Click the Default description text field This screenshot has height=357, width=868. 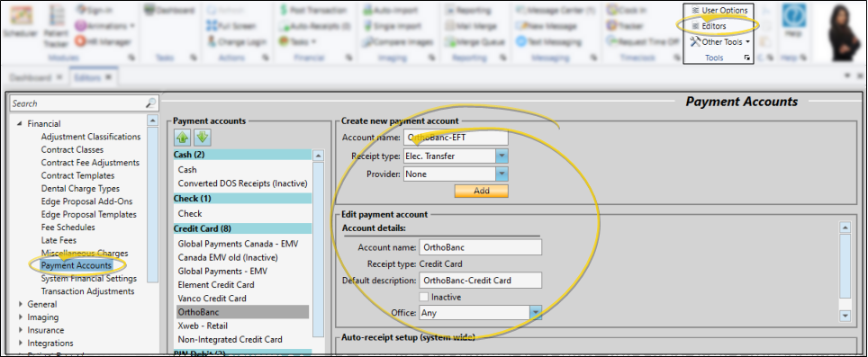point(481,281)
